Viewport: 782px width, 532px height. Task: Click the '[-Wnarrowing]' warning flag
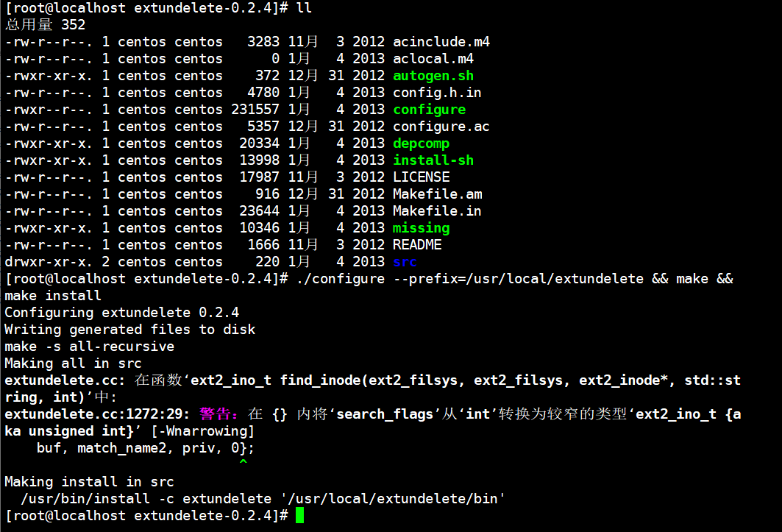[x=202, y=431]
